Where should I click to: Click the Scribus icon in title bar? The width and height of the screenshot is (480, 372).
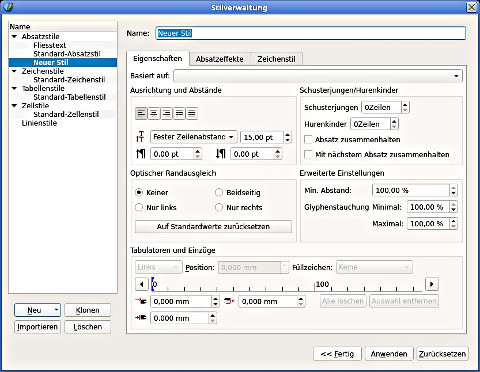pos(8,7)
